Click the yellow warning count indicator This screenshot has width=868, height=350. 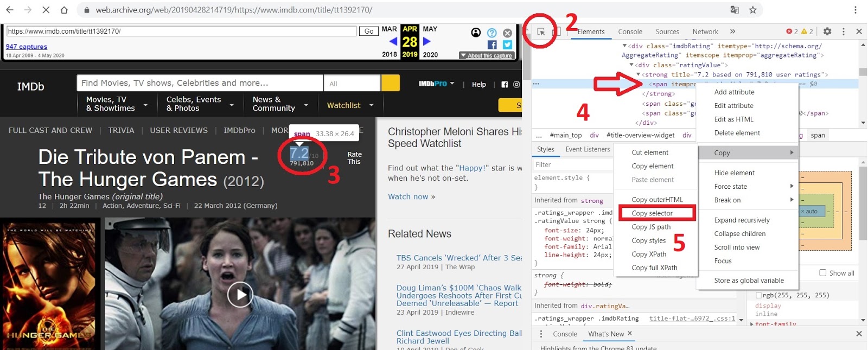[807, 31]
